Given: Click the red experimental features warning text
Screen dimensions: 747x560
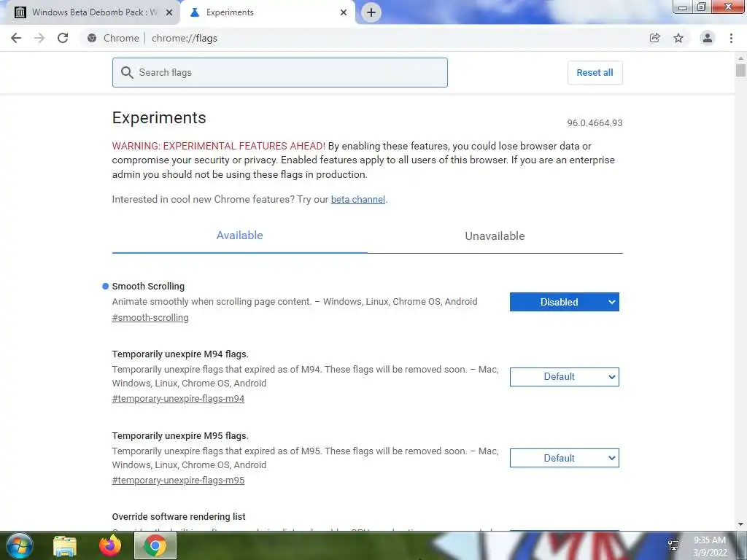Looking at the screenshot, I should coord(219,146).
